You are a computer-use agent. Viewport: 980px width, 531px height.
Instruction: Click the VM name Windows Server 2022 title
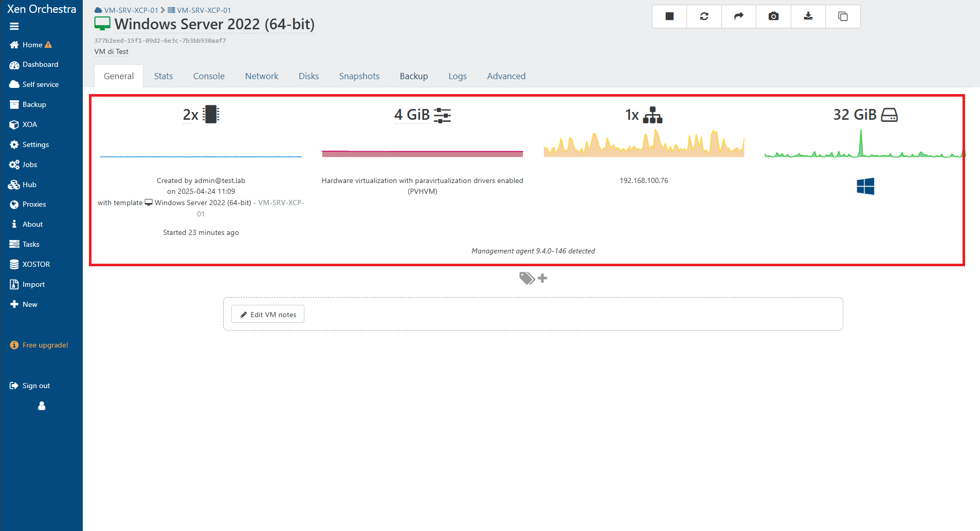(214, 24)
